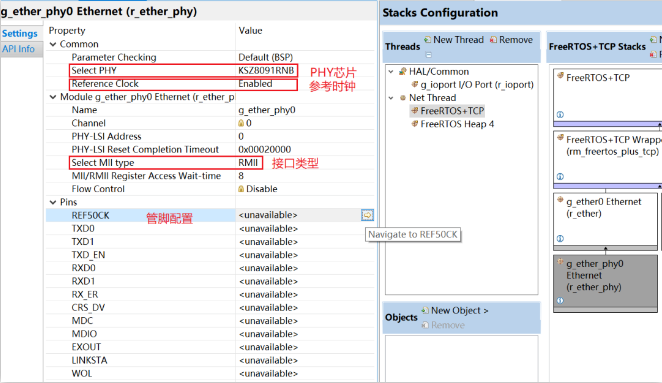Viewport: 662px width, 383px height.
Task: Click the value 0x00020000 for Reset Completion Timeout
Action: tap(265, 149)
